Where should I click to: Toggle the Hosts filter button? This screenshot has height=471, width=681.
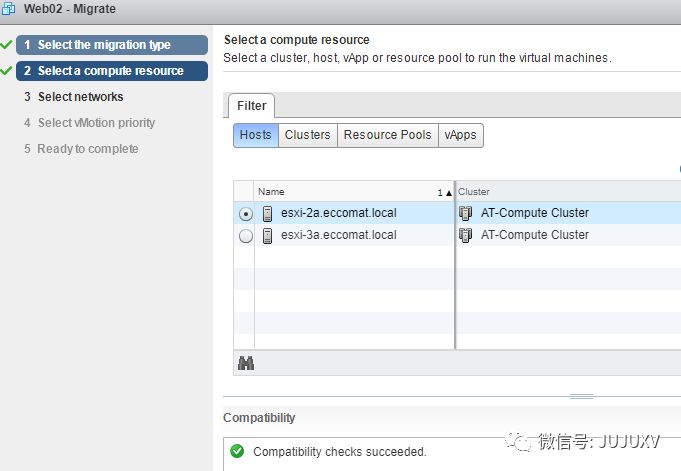click(255, 135)
